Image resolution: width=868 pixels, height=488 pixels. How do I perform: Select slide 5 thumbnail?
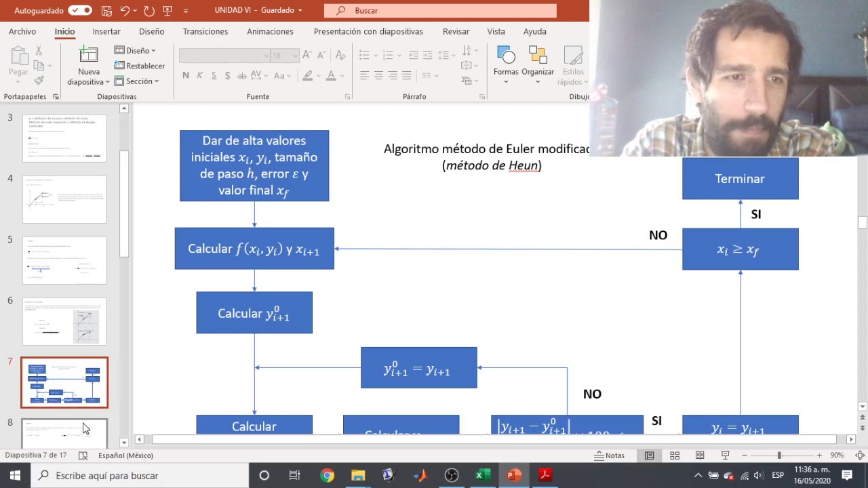[x=64, y=260]
